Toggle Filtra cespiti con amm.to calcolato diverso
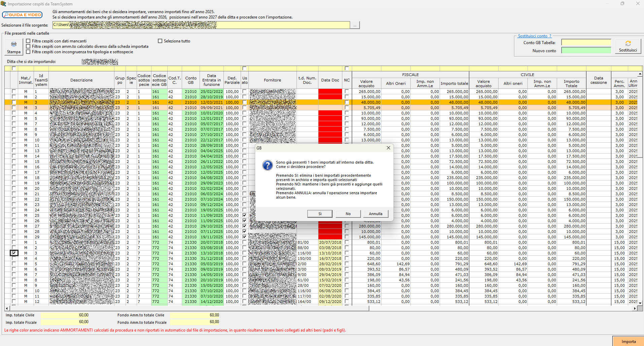Viewport: 644px width, 346px height. [28, 46]
